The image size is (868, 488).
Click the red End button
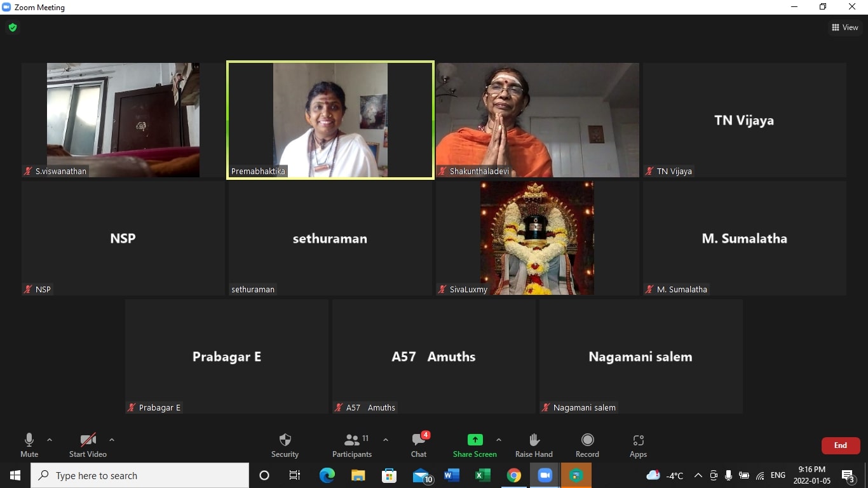(840, 445)
